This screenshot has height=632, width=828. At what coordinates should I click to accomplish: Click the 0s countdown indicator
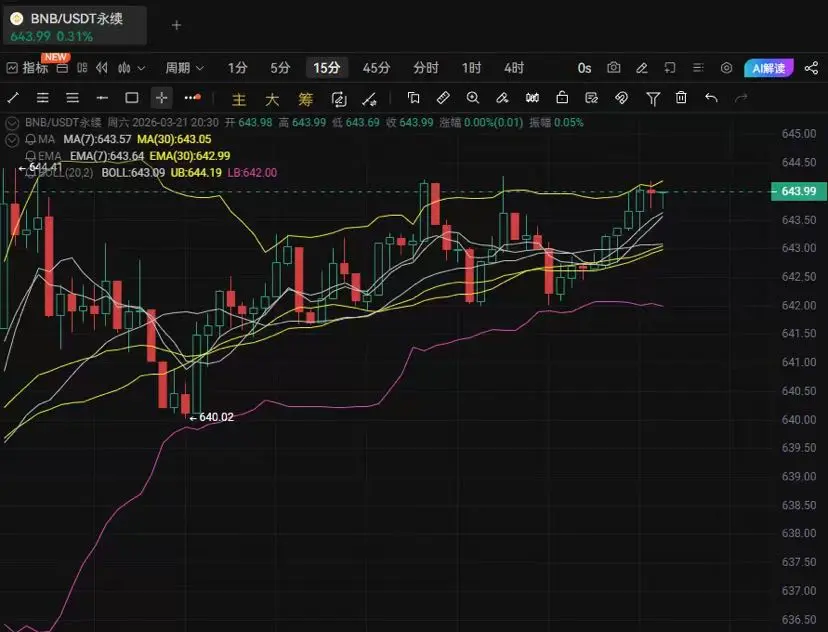(584, 68)
